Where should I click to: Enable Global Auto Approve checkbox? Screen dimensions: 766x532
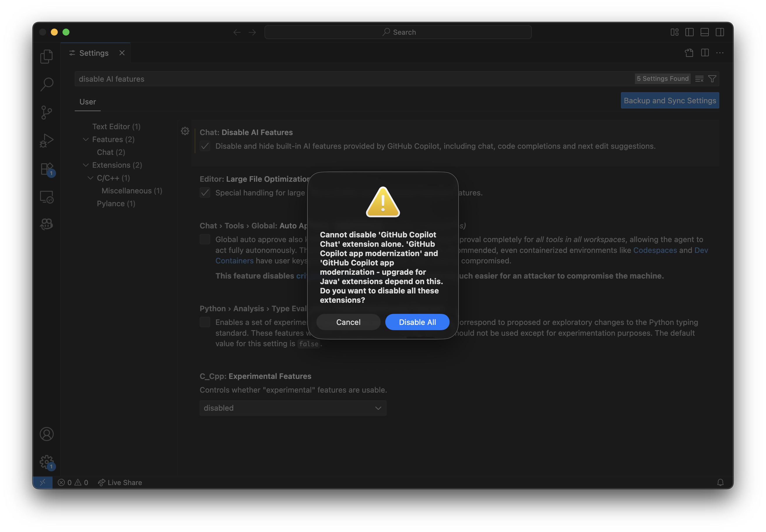tap(205, 239)
